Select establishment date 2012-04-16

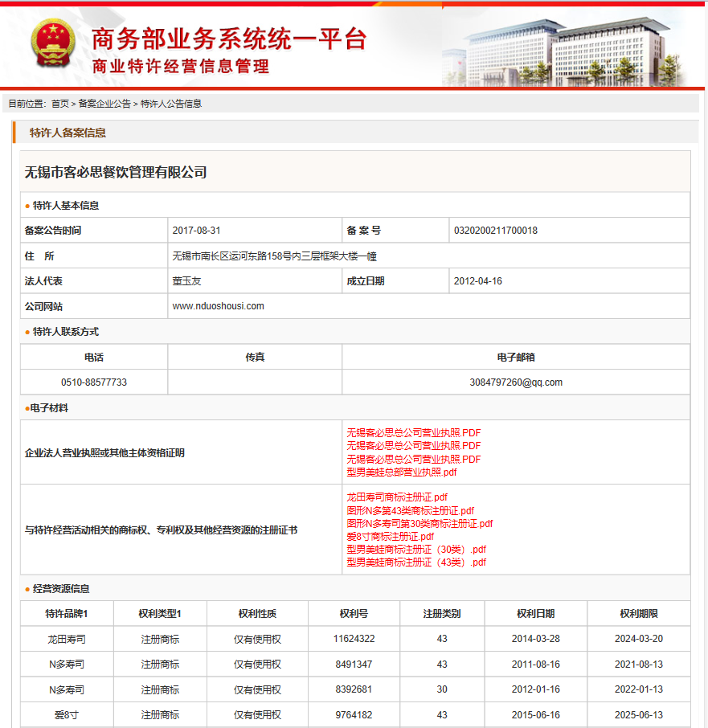point(477,281)
